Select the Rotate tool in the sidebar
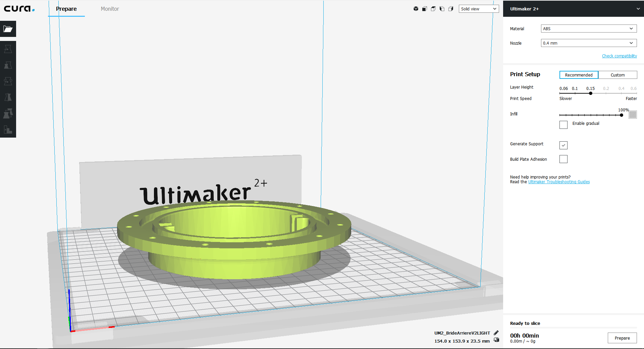The width and height of the screenshot is (644, 349). tap(8, 81)
